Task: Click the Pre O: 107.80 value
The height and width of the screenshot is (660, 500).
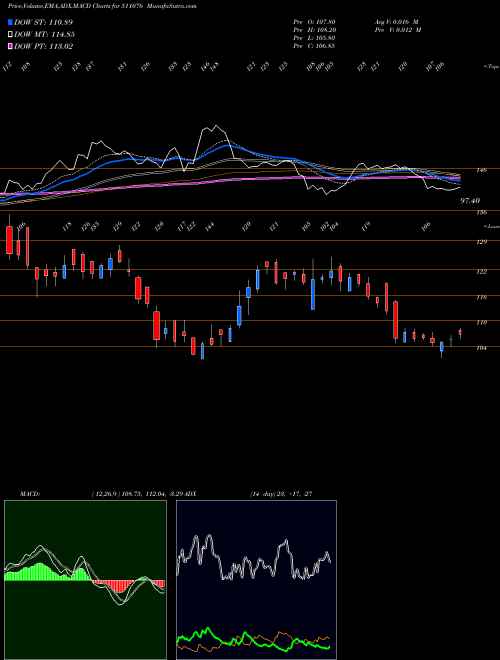Action: coord(314,22)
